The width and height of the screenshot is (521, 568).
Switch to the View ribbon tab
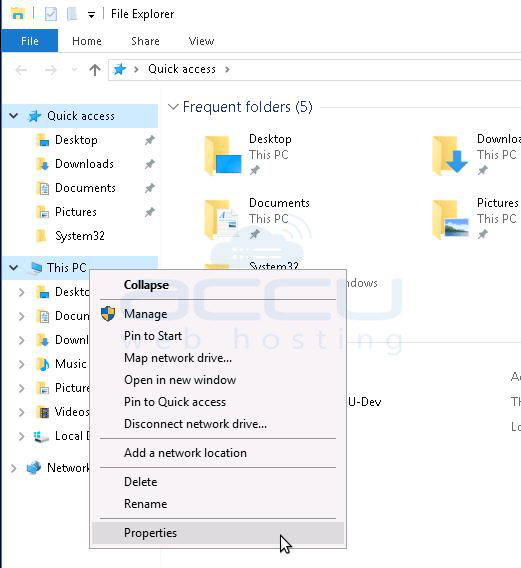(201, 41)
